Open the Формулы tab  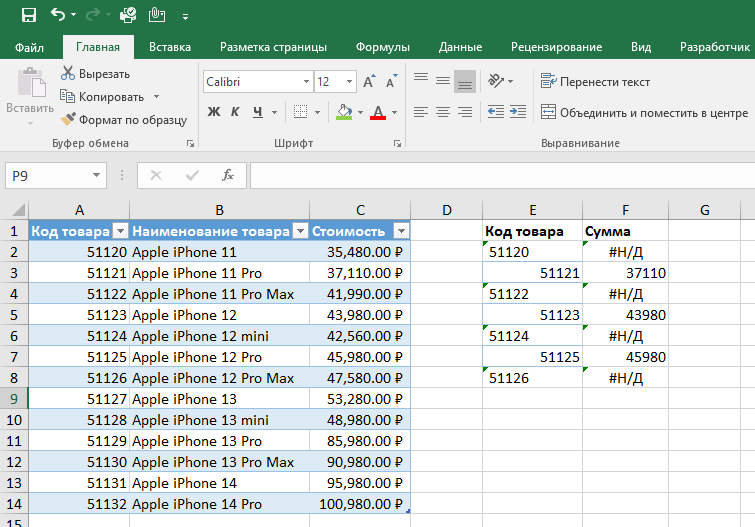point(383,47)
